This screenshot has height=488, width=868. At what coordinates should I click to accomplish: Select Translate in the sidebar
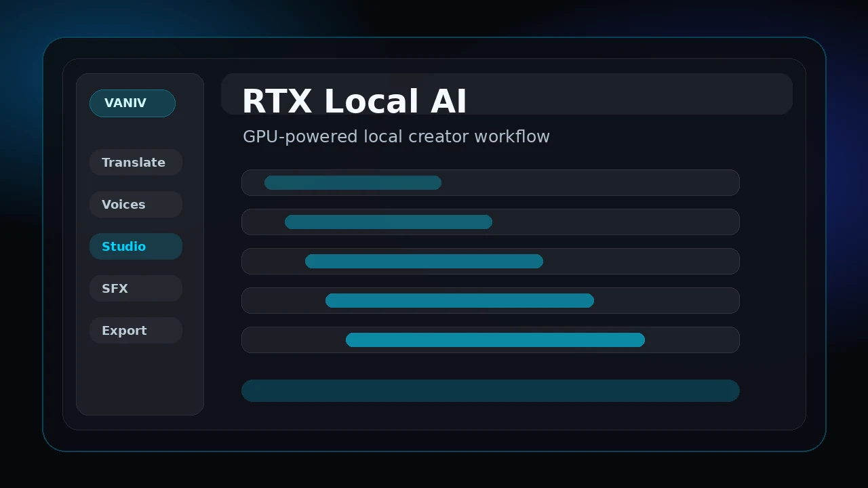coord(136,162)
